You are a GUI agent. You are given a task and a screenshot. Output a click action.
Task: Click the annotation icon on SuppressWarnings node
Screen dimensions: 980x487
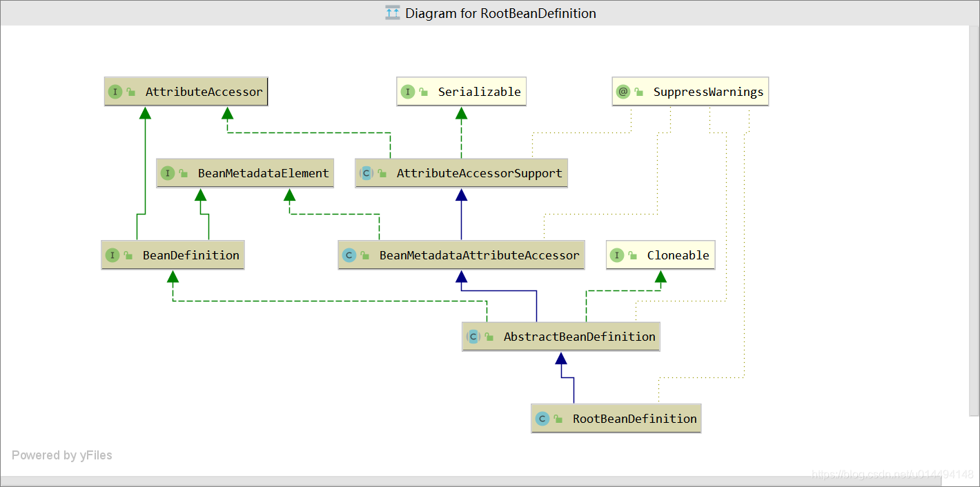click(x=623, y=92)
